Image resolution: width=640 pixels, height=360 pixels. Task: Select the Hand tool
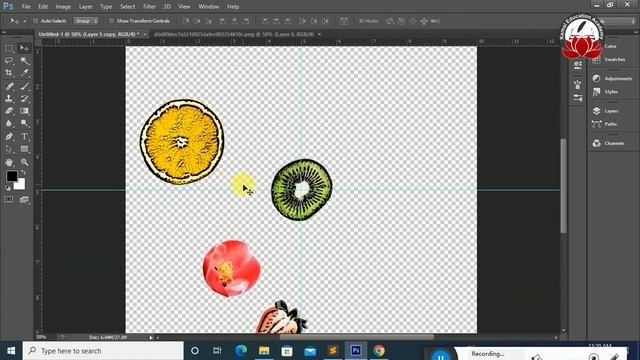point(9,162)
